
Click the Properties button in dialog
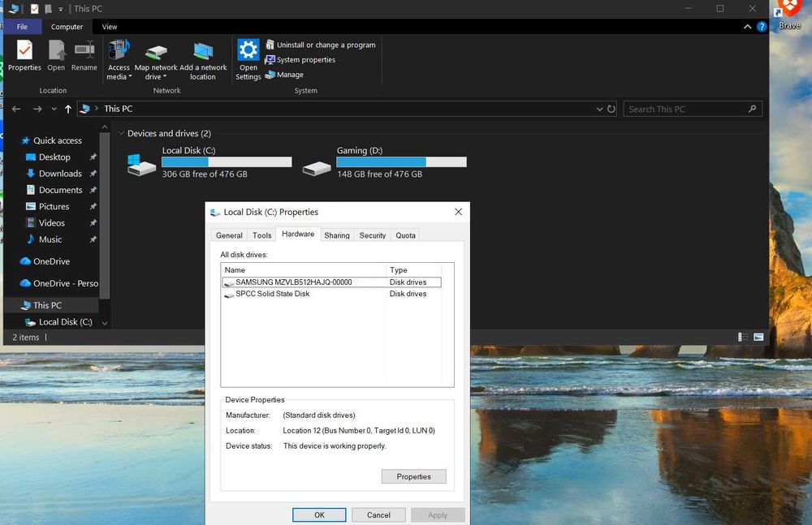(x=413, y=476)
